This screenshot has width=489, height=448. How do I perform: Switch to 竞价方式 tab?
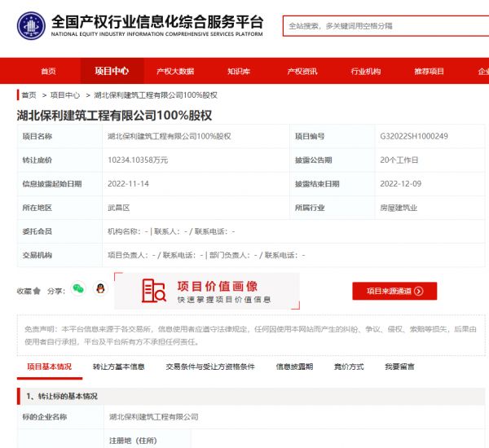(349, 367)
